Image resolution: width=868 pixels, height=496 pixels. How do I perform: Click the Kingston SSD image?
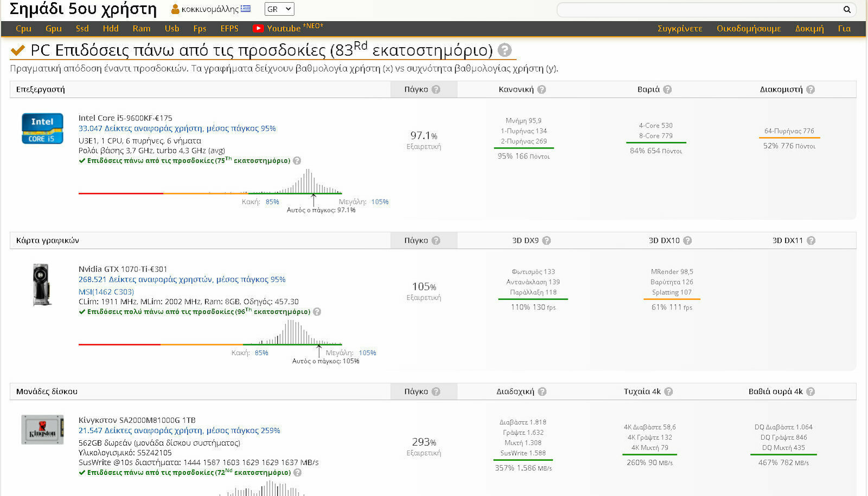coord(42,429)
